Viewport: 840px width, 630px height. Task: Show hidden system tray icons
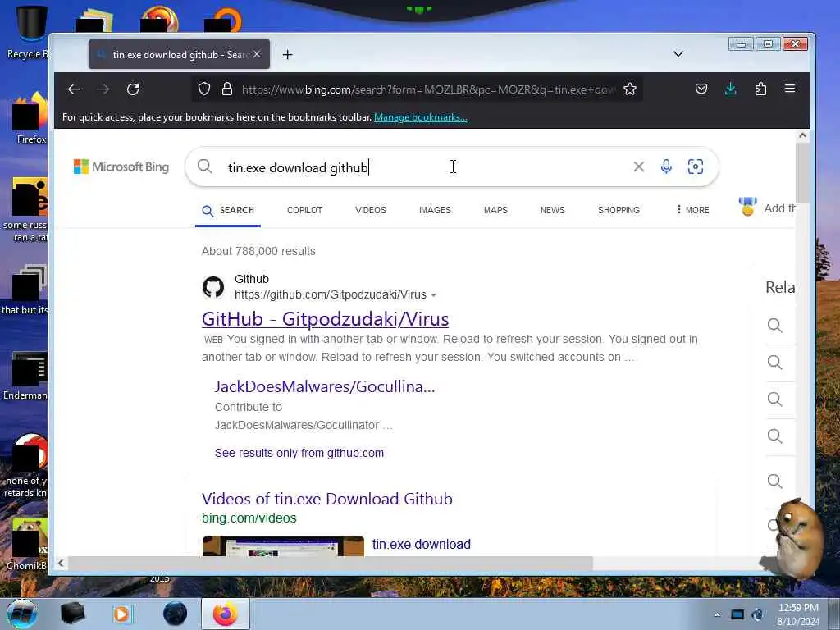[717, 614]
